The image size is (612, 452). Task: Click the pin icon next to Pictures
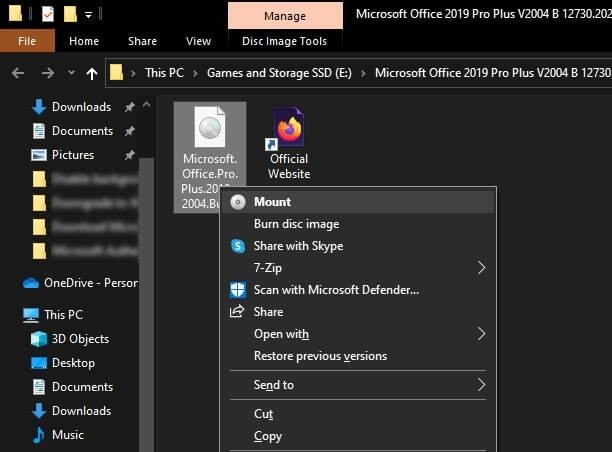pos(130,155)
